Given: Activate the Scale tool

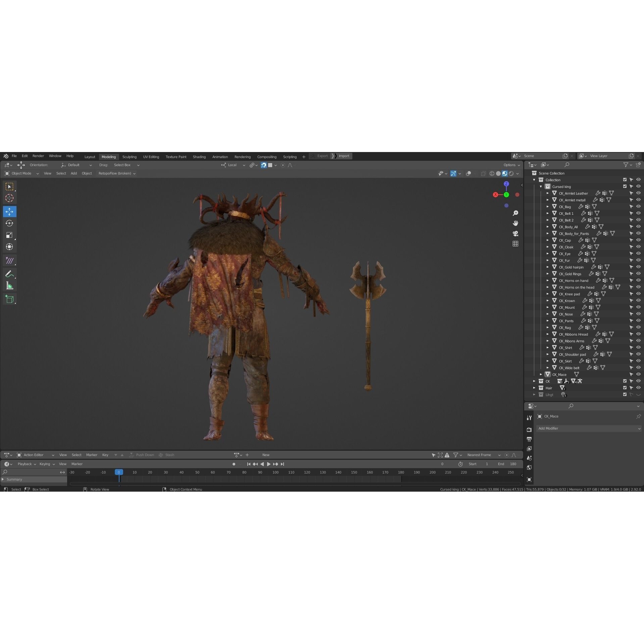Looking at the screenshot, I should [x=9, y=235].
